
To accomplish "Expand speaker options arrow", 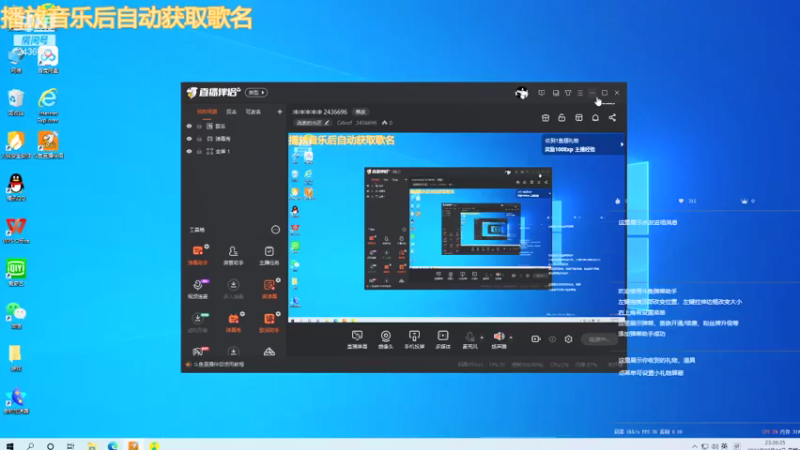I will click(x=511, y=338).
